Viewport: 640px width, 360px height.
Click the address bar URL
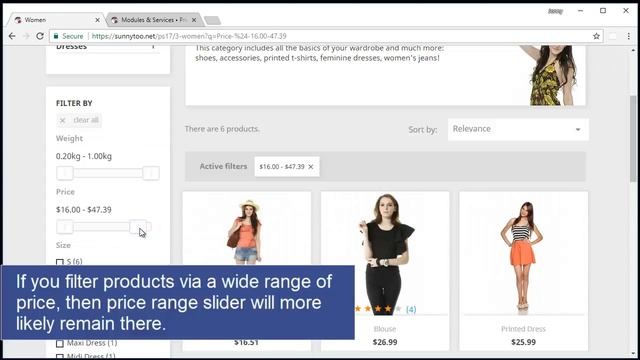pos(189,36)
